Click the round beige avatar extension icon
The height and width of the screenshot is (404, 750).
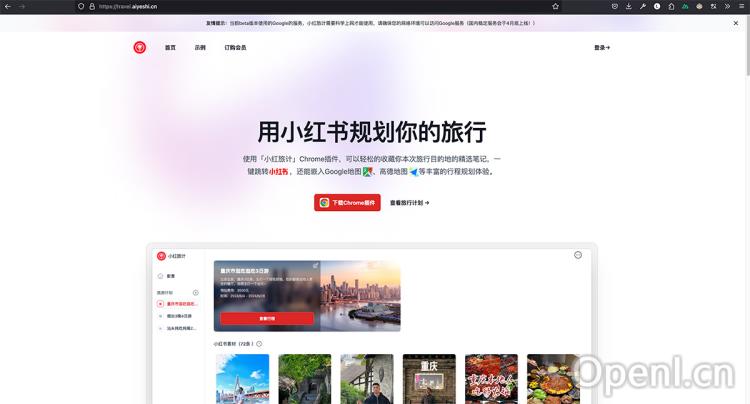(699, 7)
